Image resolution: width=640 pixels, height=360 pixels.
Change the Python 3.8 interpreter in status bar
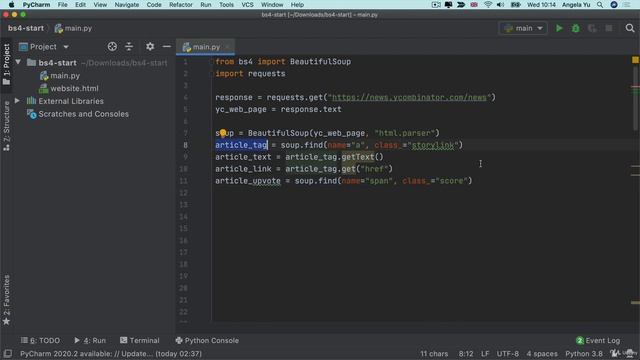pyautogui.click(x=584, y=353)
